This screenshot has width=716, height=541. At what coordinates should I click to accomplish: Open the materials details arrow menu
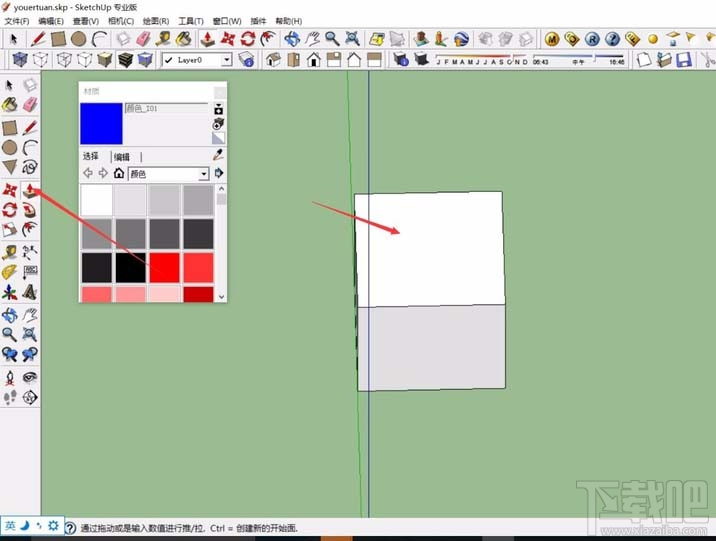pos(219,173)
